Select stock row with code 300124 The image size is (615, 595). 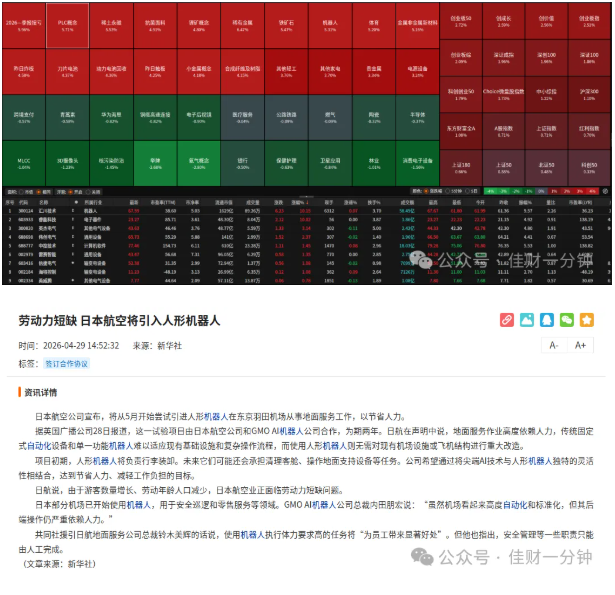pyautogui.click(x=307, y=211)
